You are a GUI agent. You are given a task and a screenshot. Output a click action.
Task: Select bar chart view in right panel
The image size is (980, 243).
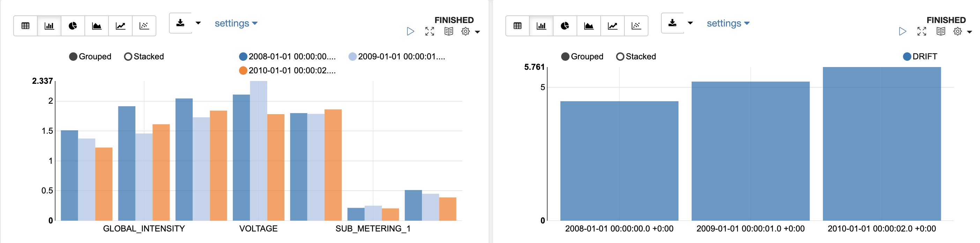click(541, 26)
